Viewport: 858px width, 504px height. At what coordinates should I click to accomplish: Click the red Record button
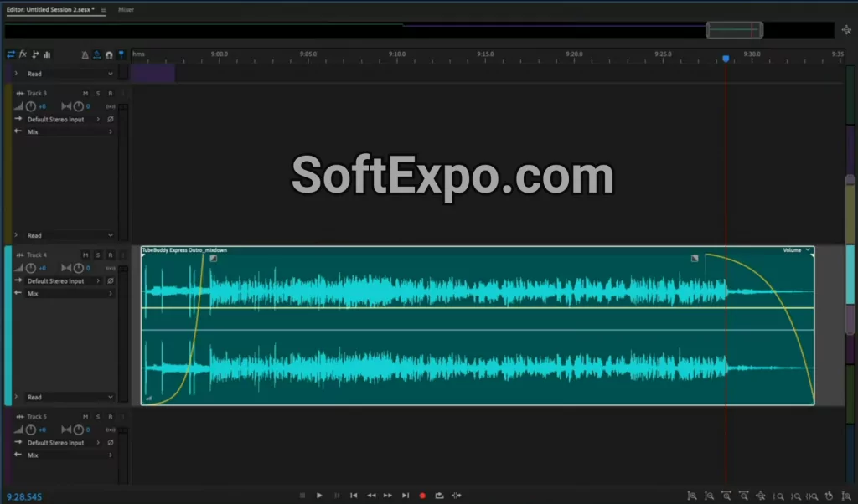pyautogui.click(x=422, y=495)
